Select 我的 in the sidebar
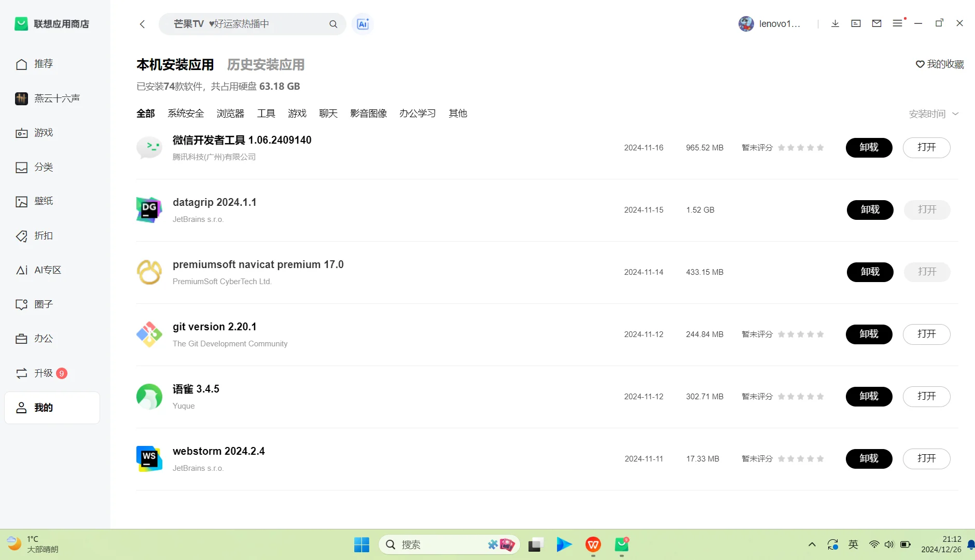 [52, 408]
